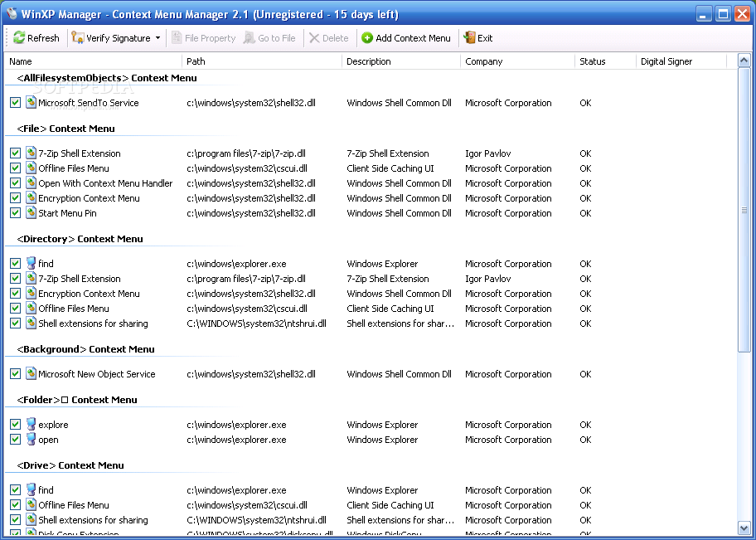Click the Exit door icon
This screenshot has height=540, width=756.
469,37
